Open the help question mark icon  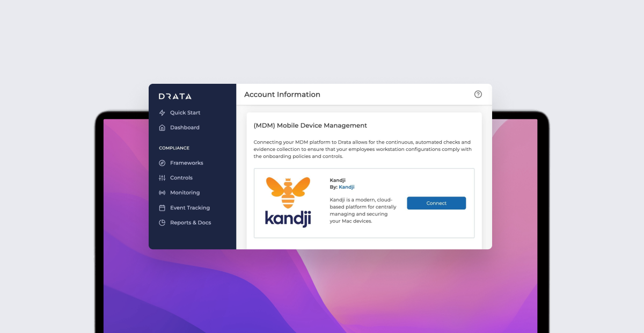point(478,94)
